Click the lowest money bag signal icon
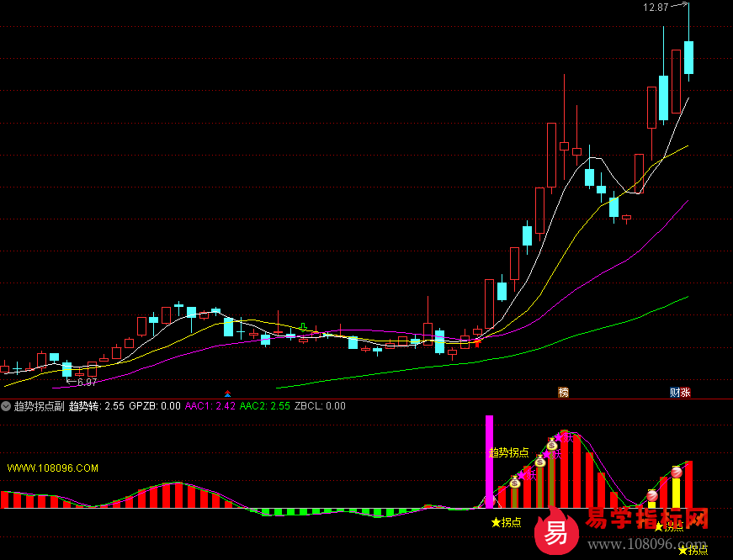Screen dimensions: 733x560 [x=514, y=483]
